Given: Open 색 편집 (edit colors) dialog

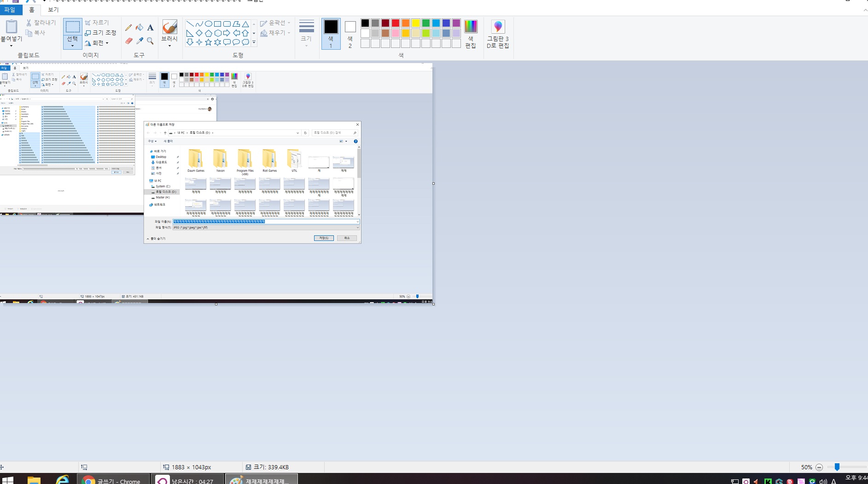Looking at the screenshot, I should [x=471, y=34].
